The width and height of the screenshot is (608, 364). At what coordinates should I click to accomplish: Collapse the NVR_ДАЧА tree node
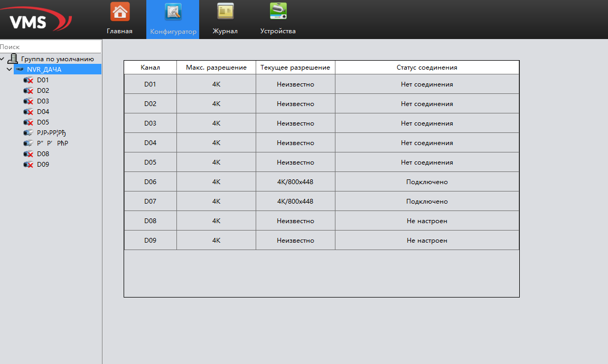10,70
